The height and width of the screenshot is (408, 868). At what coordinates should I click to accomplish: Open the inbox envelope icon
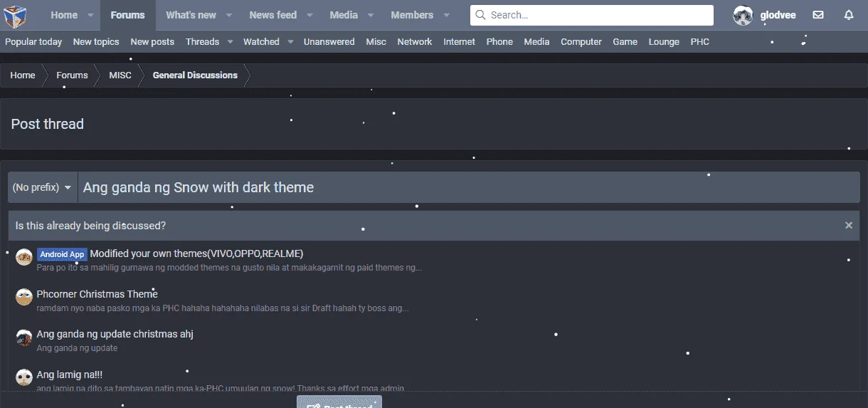click(x=818, y=15)
